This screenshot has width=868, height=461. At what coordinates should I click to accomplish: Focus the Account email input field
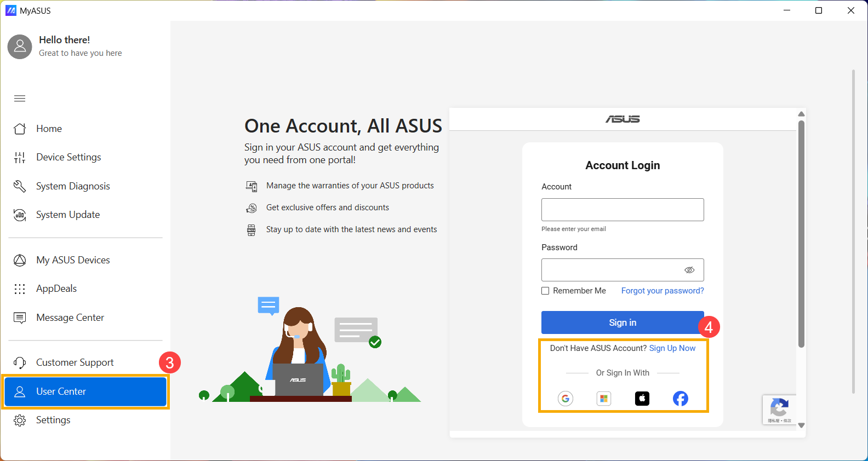pos(623,210)
